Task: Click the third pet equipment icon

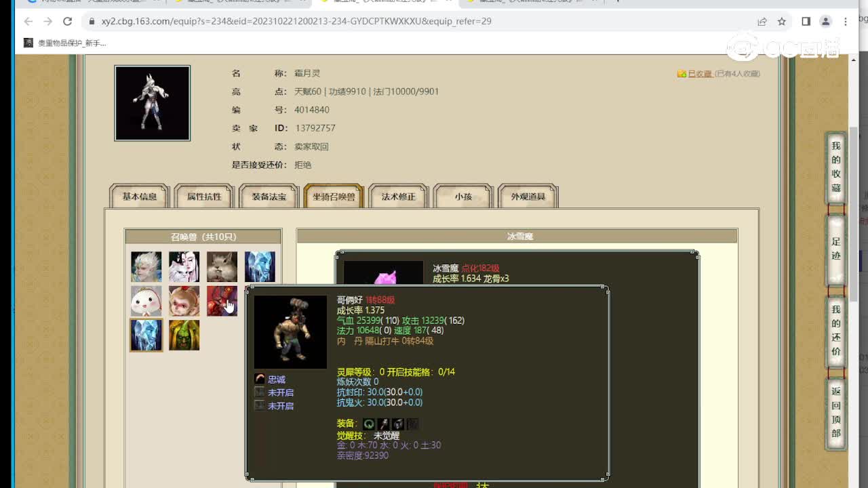Action: point(398,424)
